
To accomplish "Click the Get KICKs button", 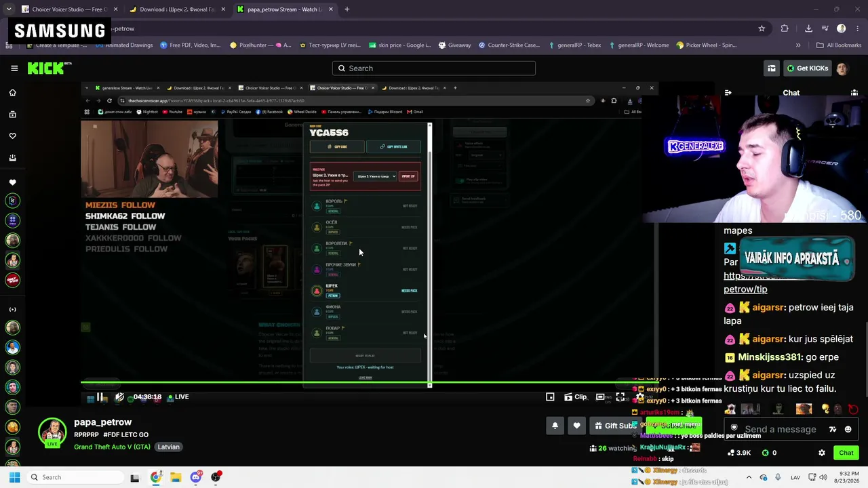I will point(807,68).
